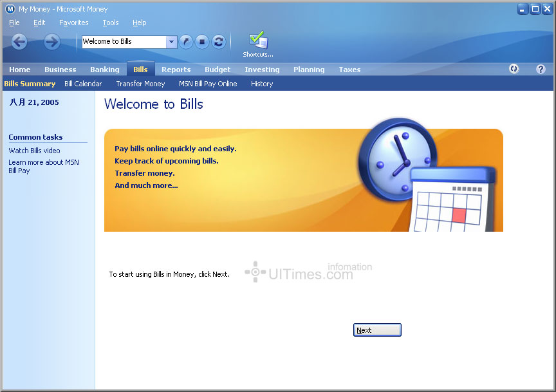Click the 'Transfer money.' banner text

point(145,173)
